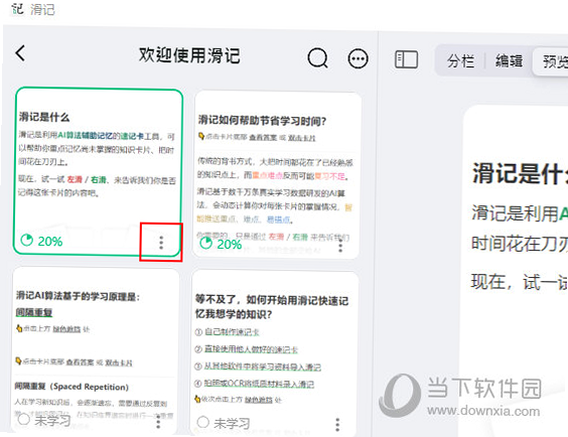Viewport: 568px width, 437px height.
Task: Open the circled three-dots more menu
Action: coord(358,58)
